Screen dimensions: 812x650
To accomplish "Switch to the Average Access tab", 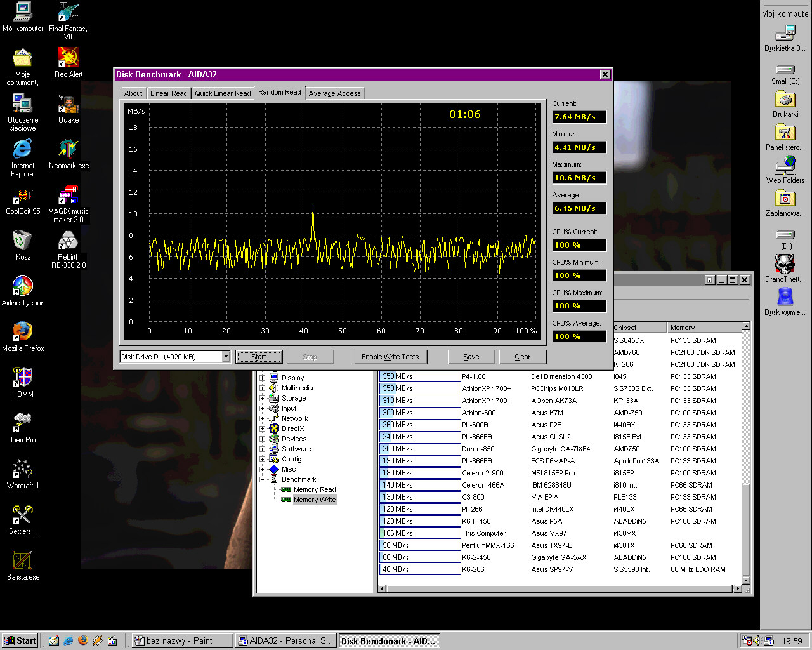I will click(335, 93).
